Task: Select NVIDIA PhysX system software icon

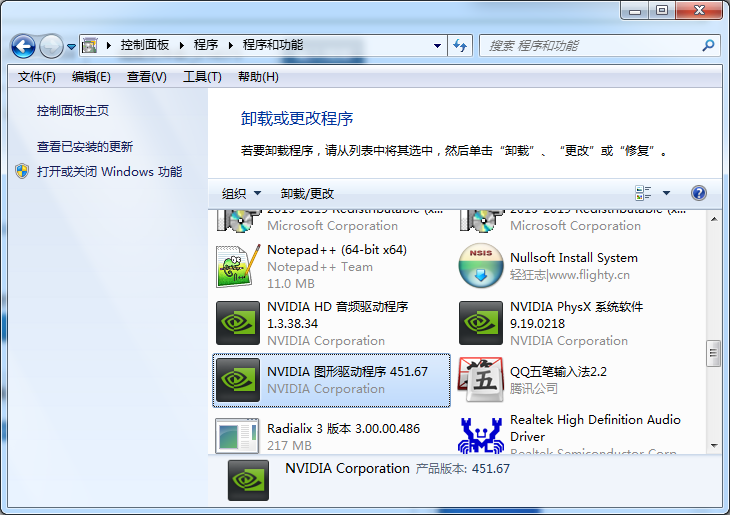Action: coord(481,322)
